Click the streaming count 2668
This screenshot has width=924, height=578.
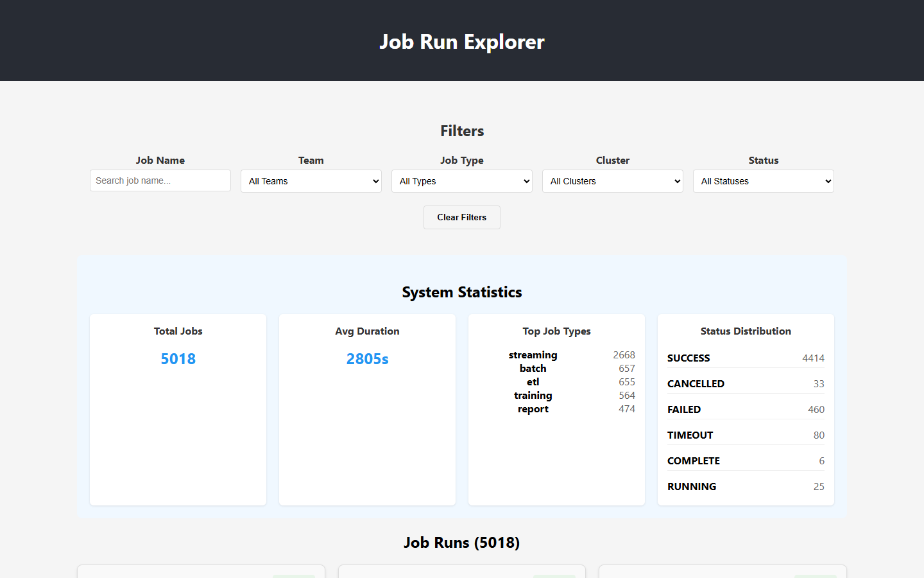click(x=624, y=355)
